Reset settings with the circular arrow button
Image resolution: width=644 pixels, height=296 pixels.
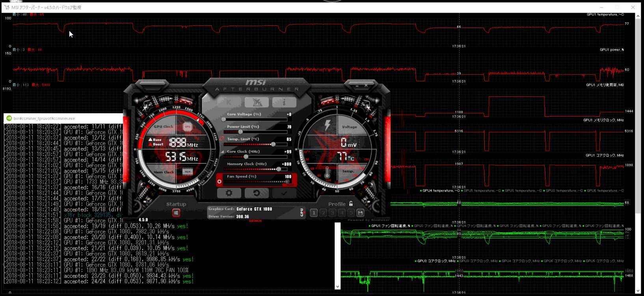(x=256, y=193)
